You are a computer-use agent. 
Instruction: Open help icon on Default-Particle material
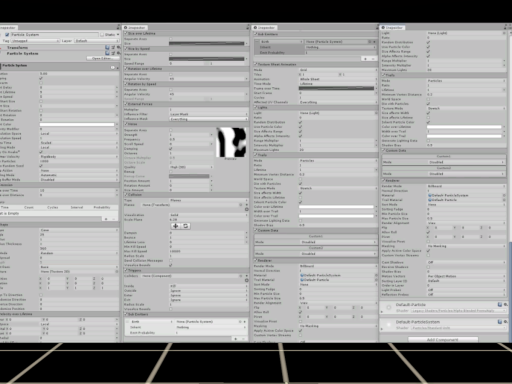[x=500, y=304]
